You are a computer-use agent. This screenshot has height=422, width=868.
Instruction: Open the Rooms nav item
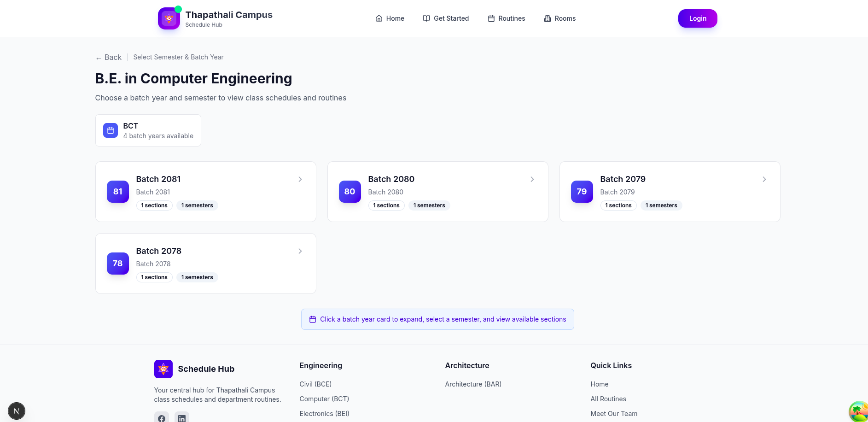560,18
